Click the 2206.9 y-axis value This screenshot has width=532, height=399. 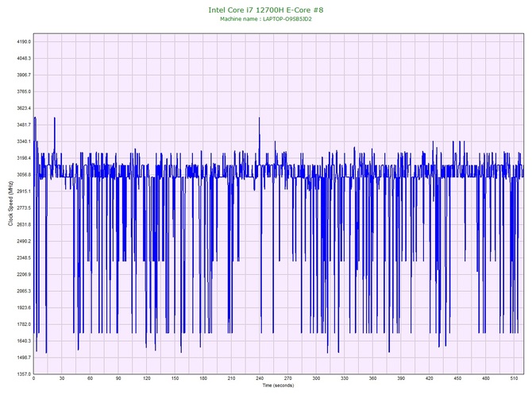(x=24, y=274)
